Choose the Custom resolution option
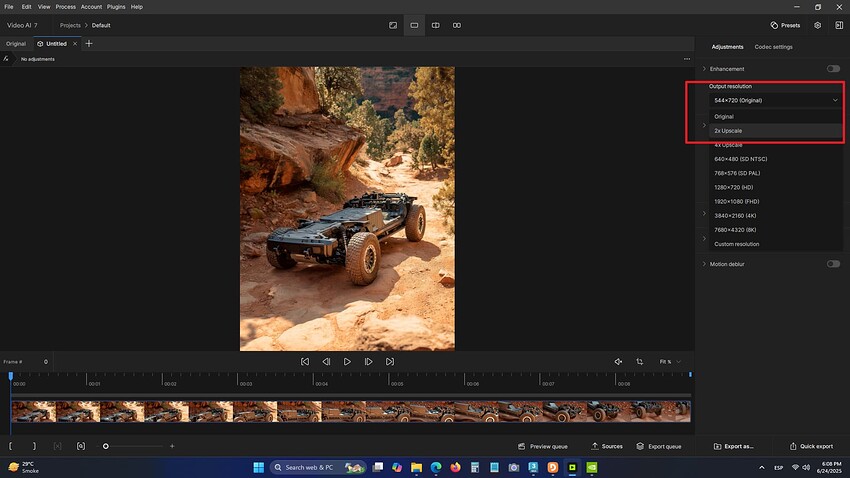The width and height of the screenshot is (850, 478). [776, 244]
